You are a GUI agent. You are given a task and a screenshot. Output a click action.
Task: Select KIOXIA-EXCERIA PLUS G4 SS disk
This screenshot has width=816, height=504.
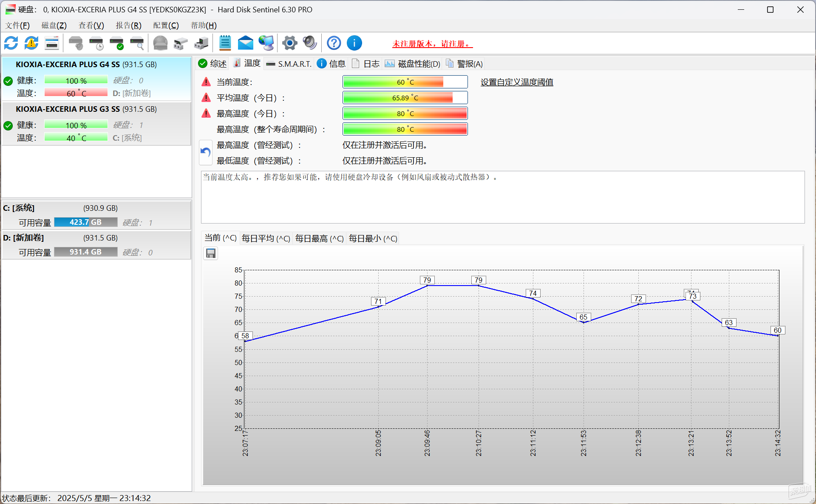(96, 79)
